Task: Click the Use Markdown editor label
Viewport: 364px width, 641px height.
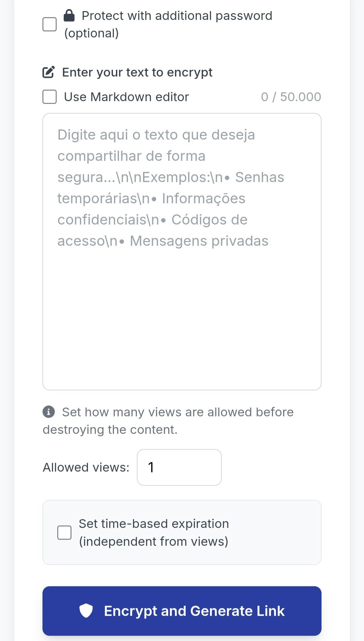Action: [126, 97]
